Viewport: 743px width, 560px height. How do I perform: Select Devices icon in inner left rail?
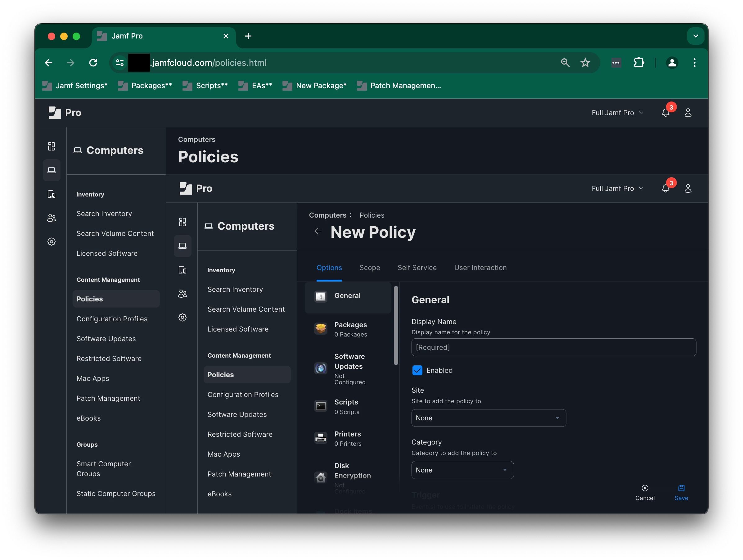click(182, 270)
